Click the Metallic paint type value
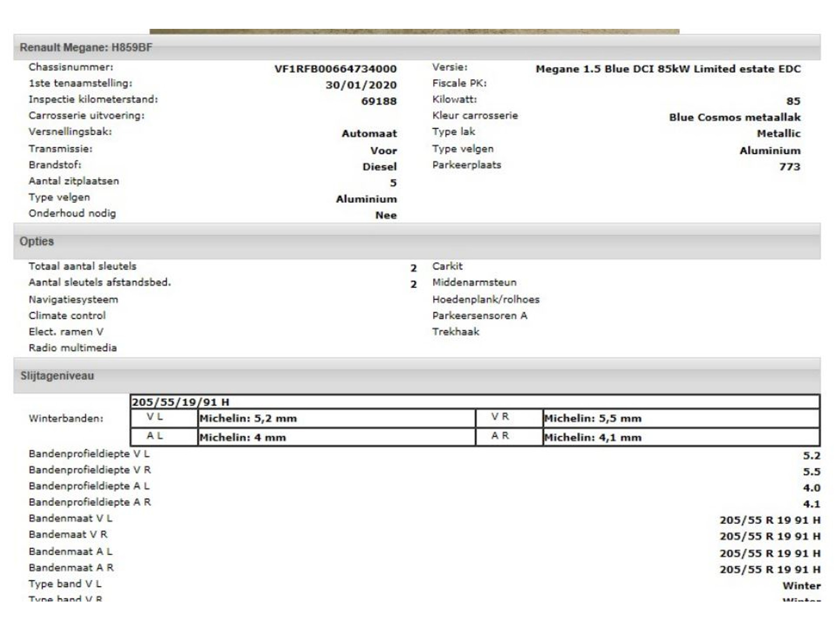Screen dimensions: 840x630 (779, 133)
